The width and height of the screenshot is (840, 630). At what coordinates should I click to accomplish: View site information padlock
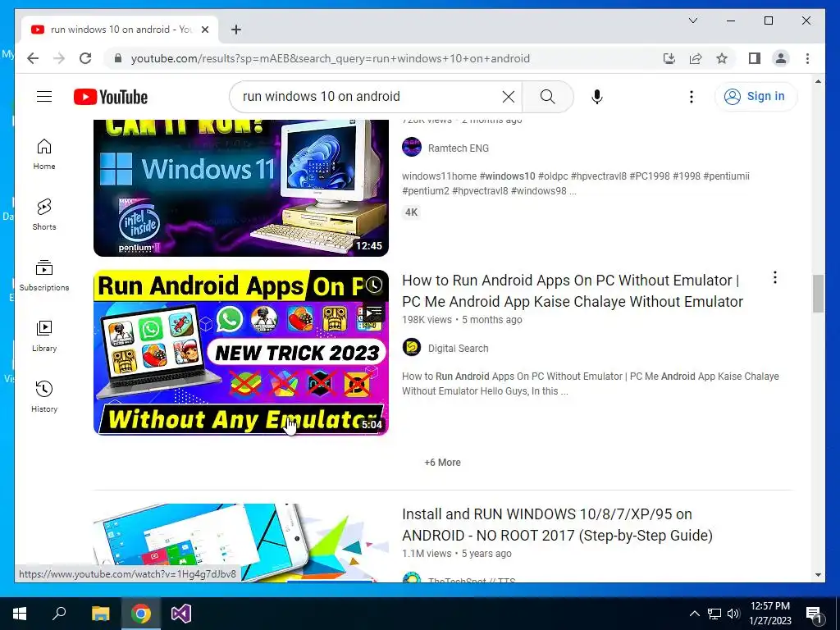click(118, 58)
